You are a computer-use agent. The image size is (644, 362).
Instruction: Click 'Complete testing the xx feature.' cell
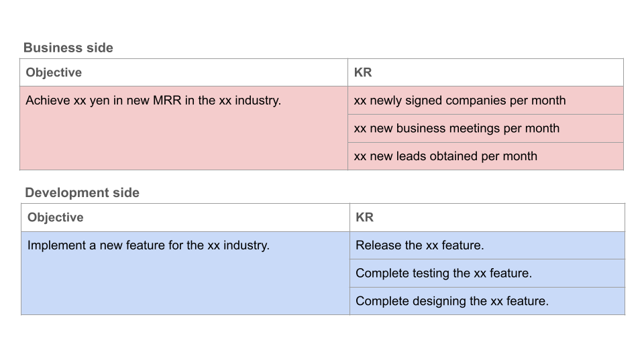487,274
